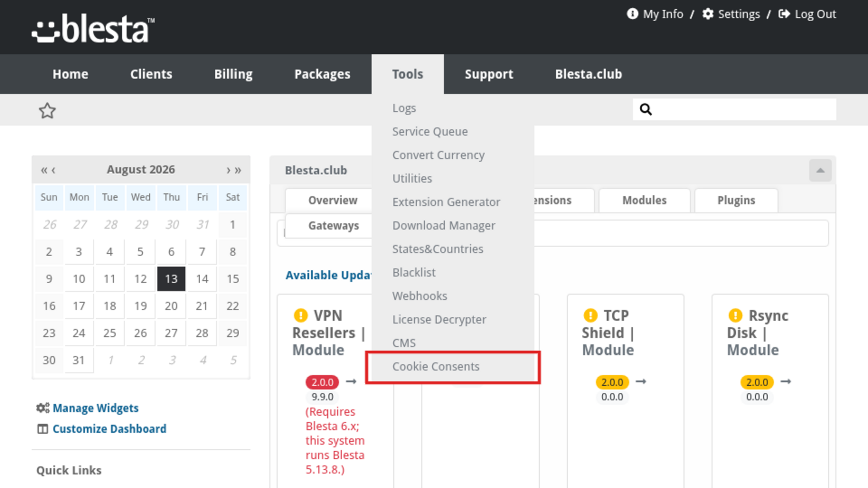Click TCP Shield version 2.0.0 badge
Screen dimensions: 868x488
pyautogui.click(x=612, y=382)
